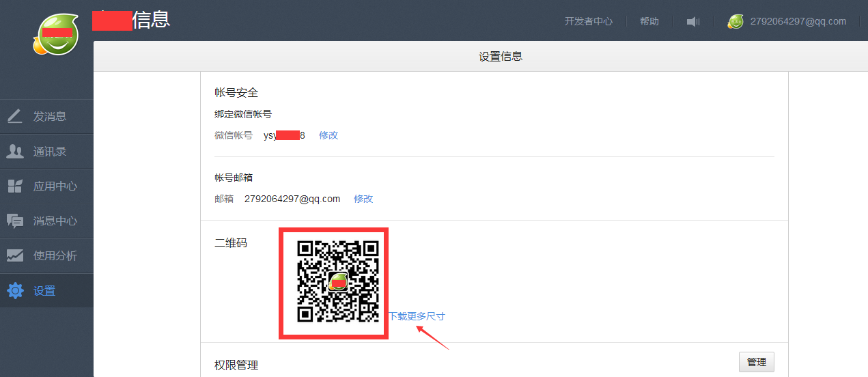The image size is (868, 377).
Task: Select 应用中心 menu label
Action: tap(55, 186)
